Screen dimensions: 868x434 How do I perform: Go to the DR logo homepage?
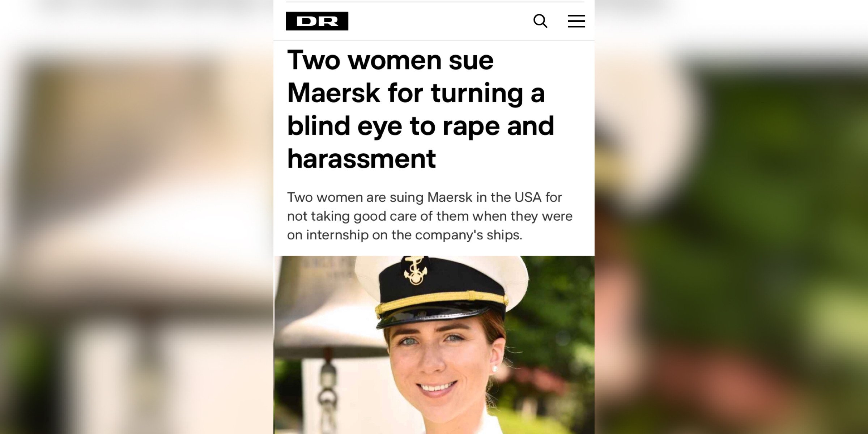click(317, 21)
